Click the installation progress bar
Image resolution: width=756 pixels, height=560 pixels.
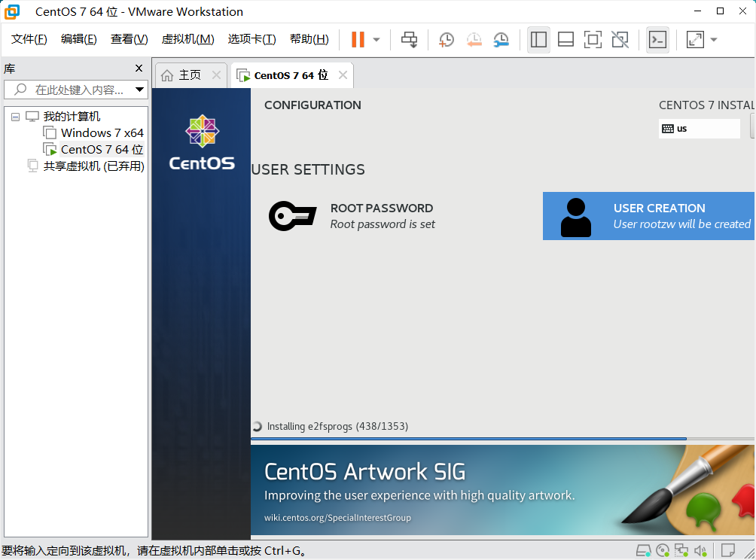coord(502,439)
